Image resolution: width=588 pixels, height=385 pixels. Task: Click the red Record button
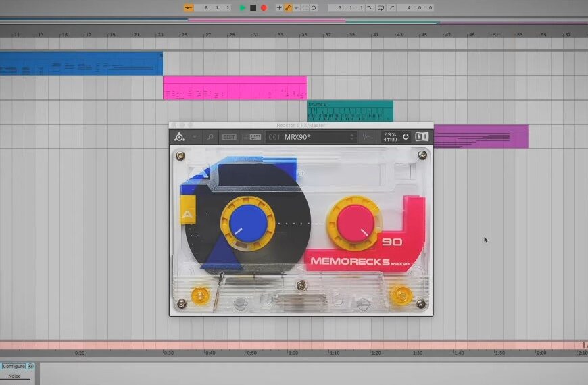click(264, 8)
